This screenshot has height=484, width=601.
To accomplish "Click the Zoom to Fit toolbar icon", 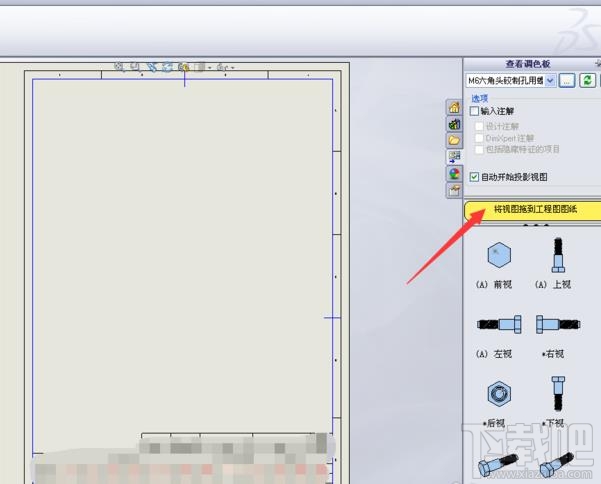I will [x=119, y=67].
